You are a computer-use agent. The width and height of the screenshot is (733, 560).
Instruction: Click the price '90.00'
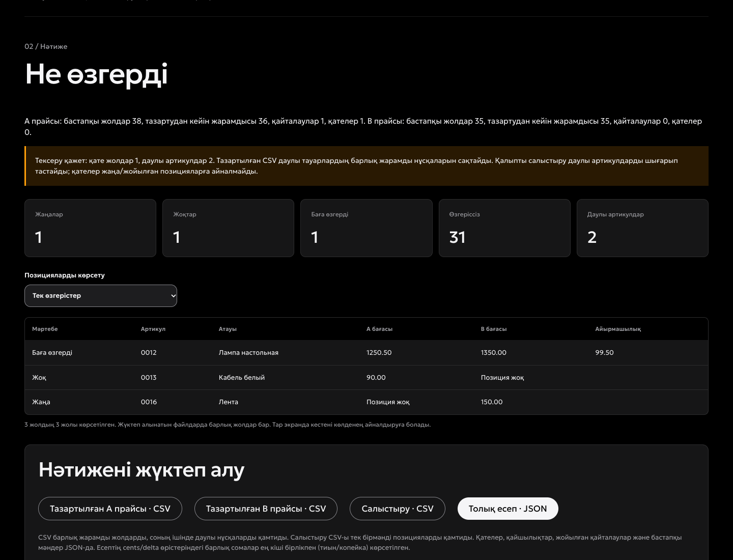pos(376,378)
